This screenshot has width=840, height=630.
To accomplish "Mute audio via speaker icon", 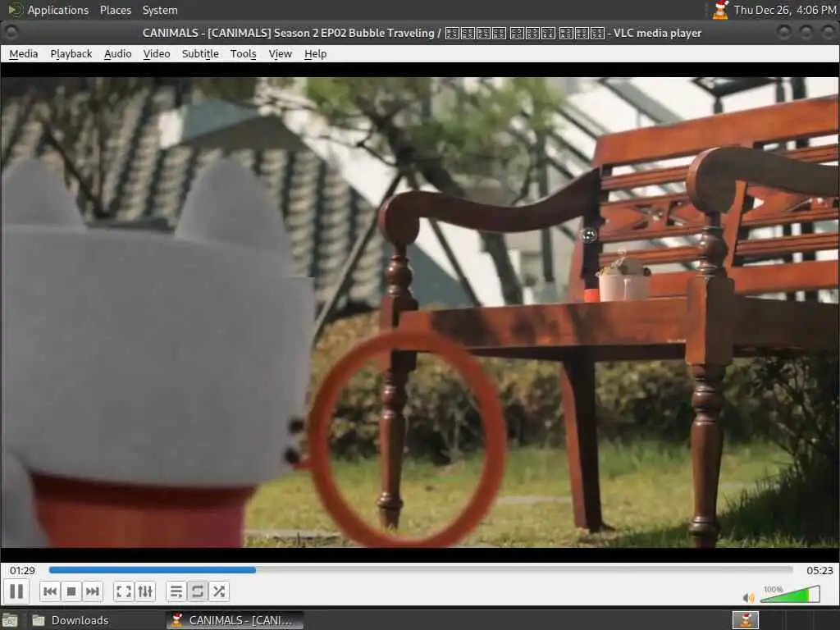I will pyautogui.click(x=748, y=597).
